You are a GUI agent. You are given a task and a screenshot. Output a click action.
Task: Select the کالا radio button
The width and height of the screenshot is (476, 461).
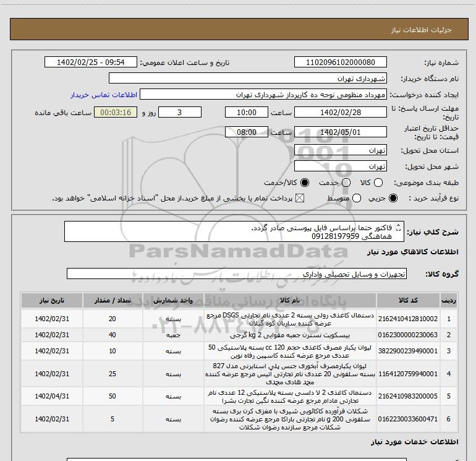378,183
